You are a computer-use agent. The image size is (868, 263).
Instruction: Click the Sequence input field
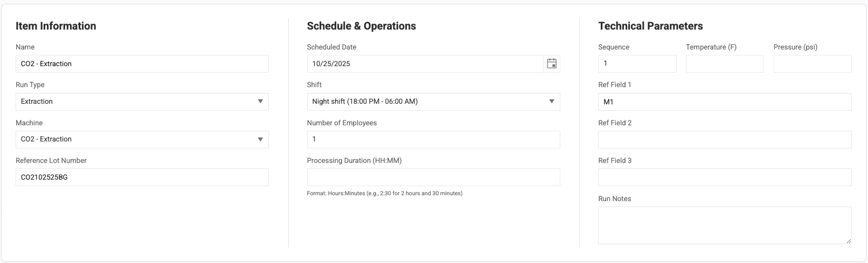pos(637,63)
